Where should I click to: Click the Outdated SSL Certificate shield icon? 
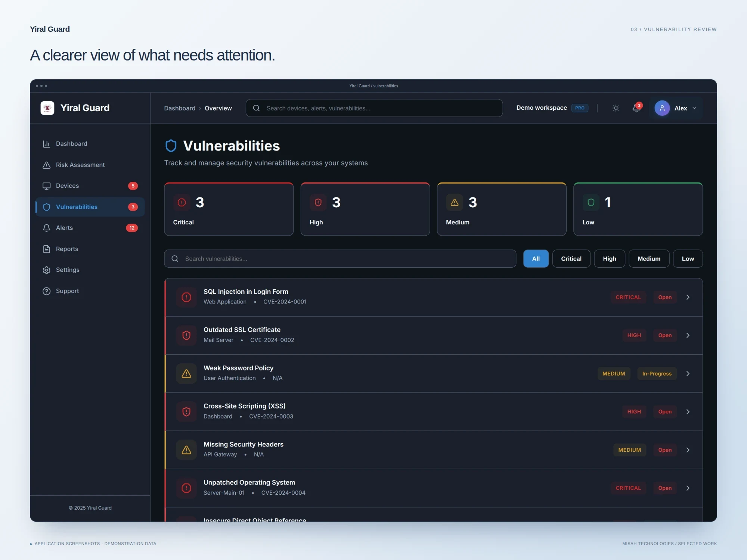coord(186,335)
